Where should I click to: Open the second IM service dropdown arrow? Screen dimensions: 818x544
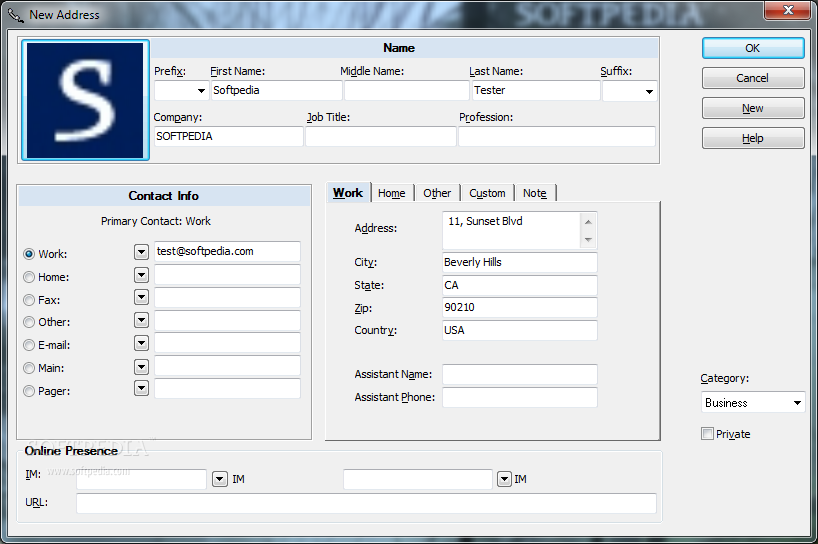tap(504, 479)
